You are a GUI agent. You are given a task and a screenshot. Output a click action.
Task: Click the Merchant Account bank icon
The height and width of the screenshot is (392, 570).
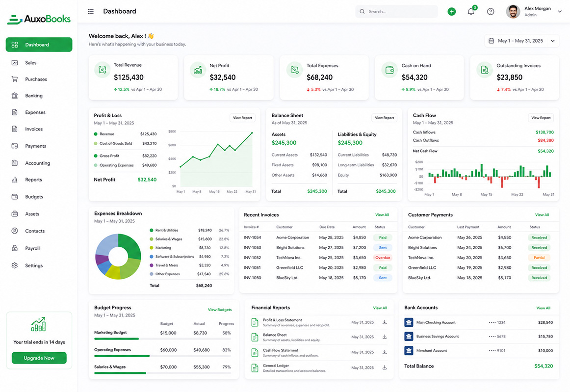pyautogui.click(x=409, y=351)
